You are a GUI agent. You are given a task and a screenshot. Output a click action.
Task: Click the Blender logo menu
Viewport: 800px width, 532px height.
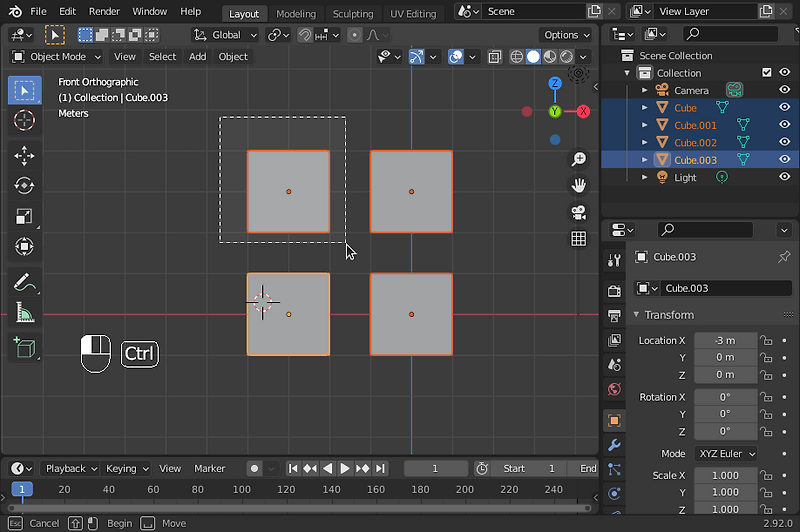[x=15, y=11]
